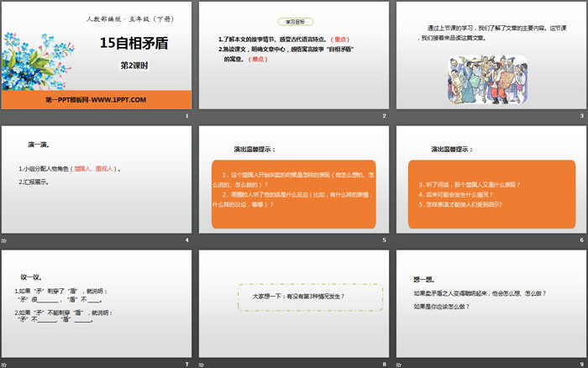Click the slide number 1 label
Image resolution: width=588 pixels, height=368 pixels.
click(x=187, y=117)
